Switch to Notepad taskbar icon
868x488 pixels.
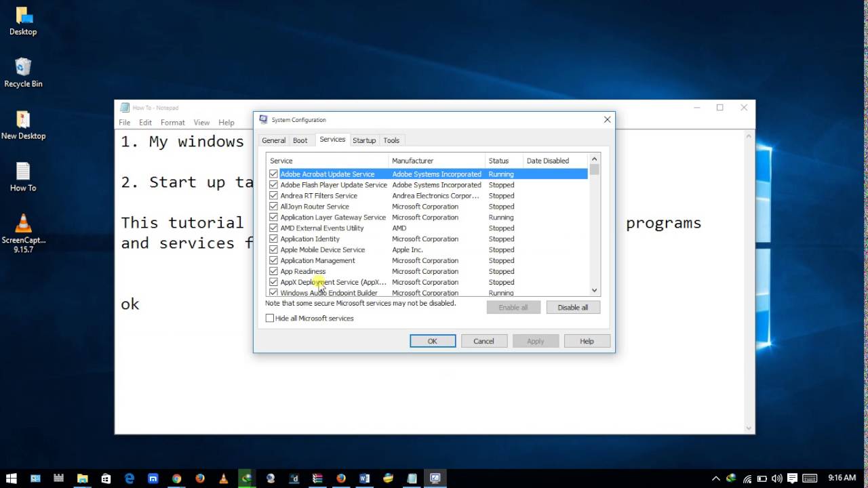412,478
